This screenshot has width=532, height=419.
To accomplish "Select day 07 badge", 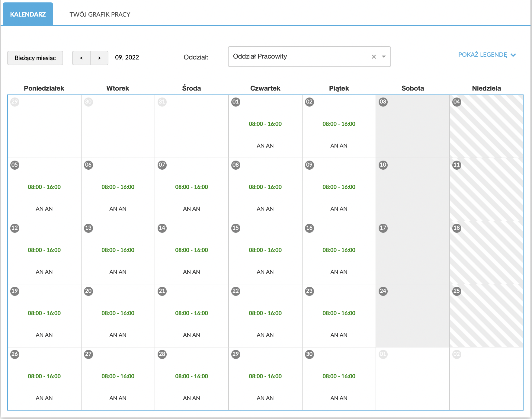I will [x=162, y=165].
